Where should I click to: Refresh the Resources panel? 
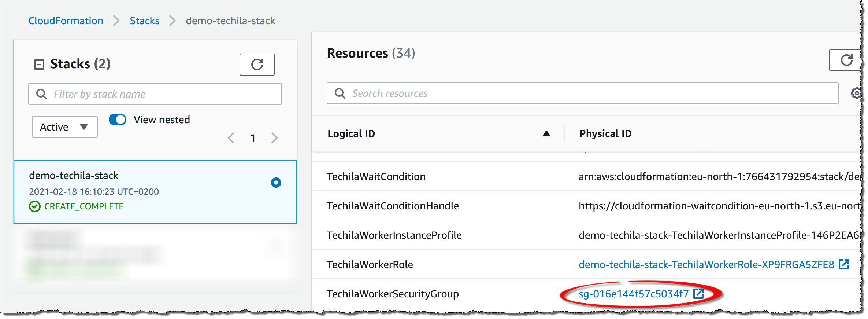(846, 60)
